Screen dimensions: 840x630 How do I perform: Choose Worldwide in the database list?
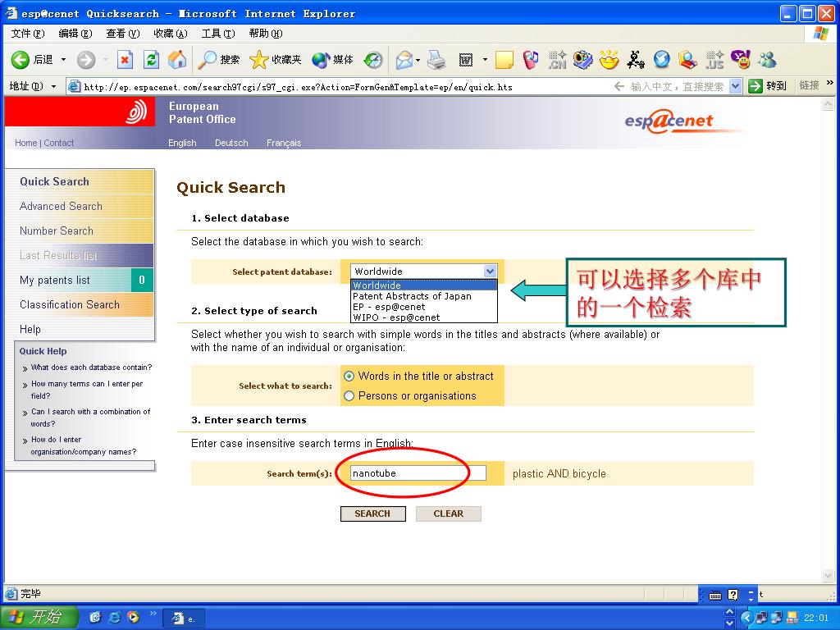[x=424, y=285]
